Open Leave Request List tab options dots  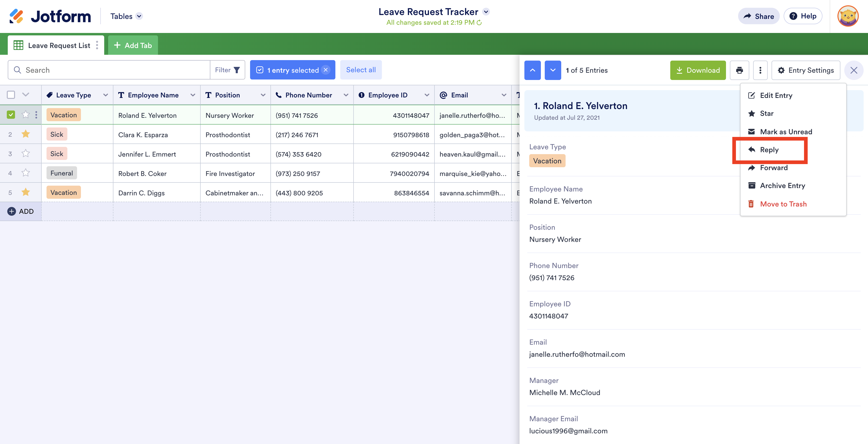(x=97, y=45)
